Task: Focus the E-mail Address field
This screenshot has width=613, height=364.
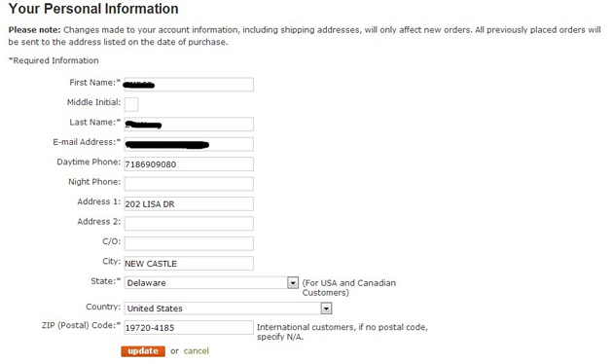Action: [x=189, y=144]
